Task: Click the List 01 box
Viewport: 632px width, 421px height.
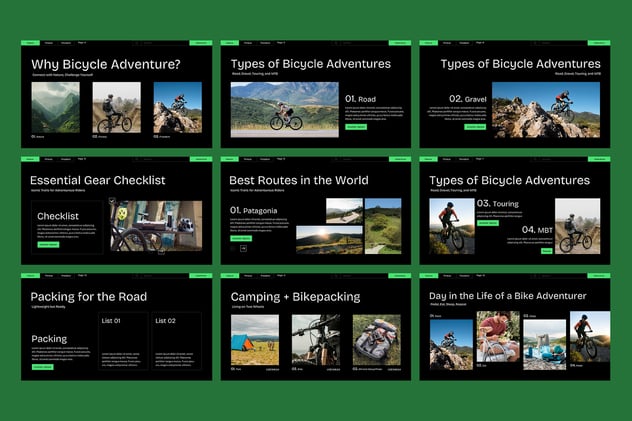Action: (122, 342)
